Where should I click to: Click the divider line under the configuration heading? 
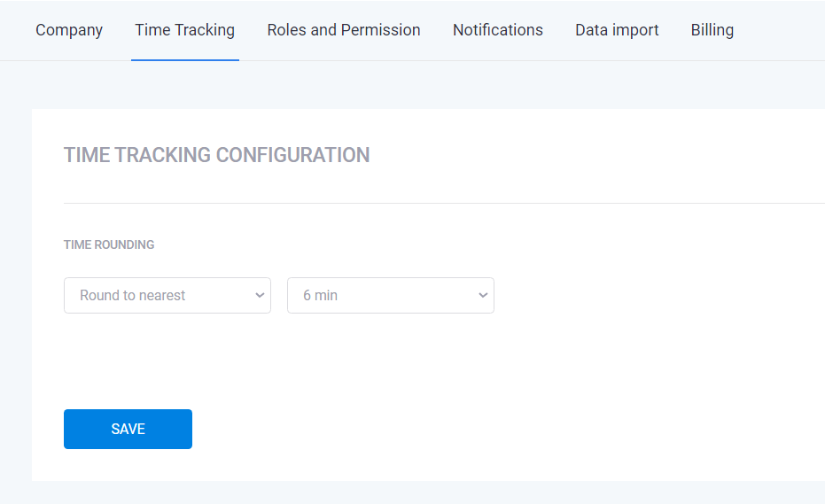tap(444, 203)
